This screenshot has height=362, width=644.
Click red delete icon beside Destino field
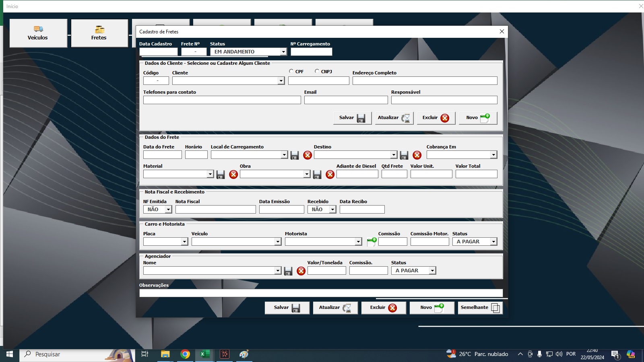tap(417, 155)
